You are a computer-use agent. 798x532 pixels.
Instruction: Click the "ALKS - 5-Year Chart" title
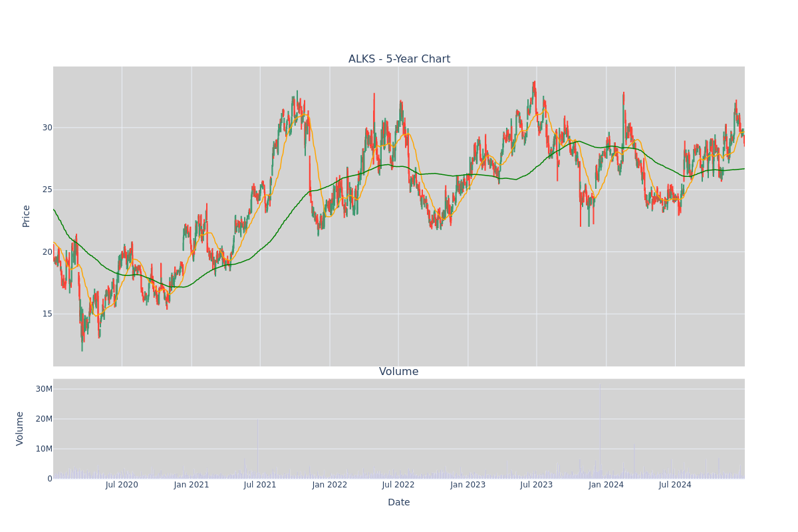[x=399, y=59]
